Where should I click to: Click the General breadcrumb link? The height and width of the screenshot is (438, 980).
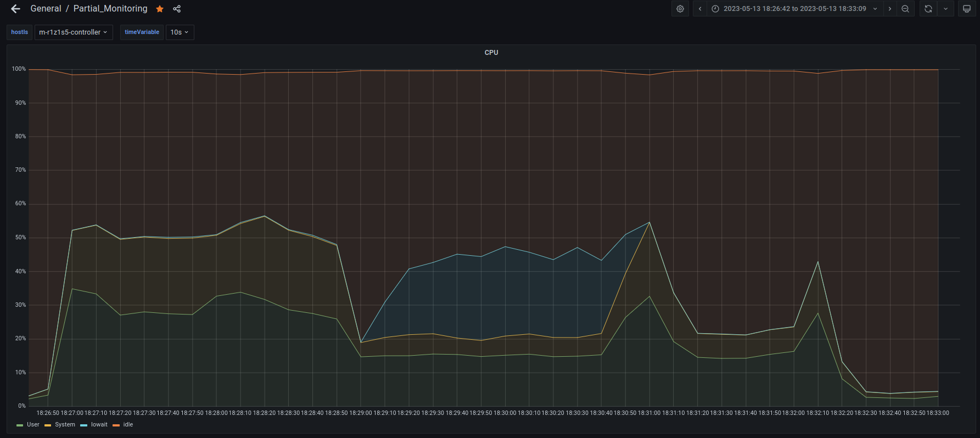(x=46, y=9)
